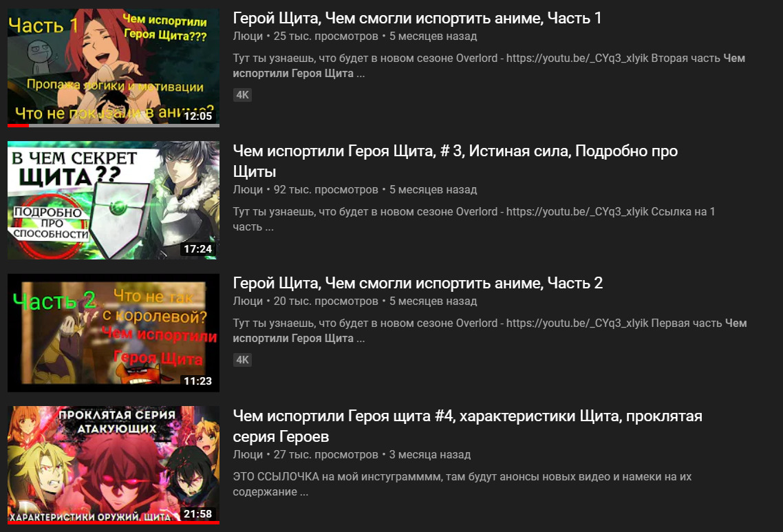Open the 'В чем секрет щита' thumbnail
This screenshot has width=783, height=532.
click(114, 200)
